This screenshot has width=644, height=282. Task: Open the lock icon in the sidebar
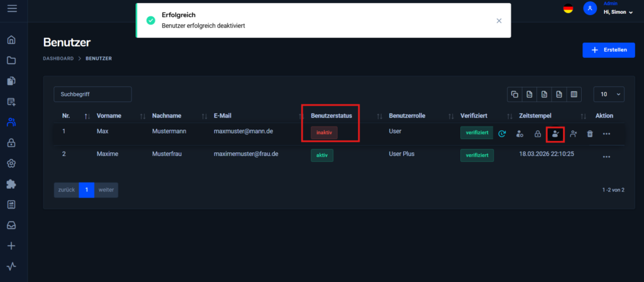coord(11,143)
